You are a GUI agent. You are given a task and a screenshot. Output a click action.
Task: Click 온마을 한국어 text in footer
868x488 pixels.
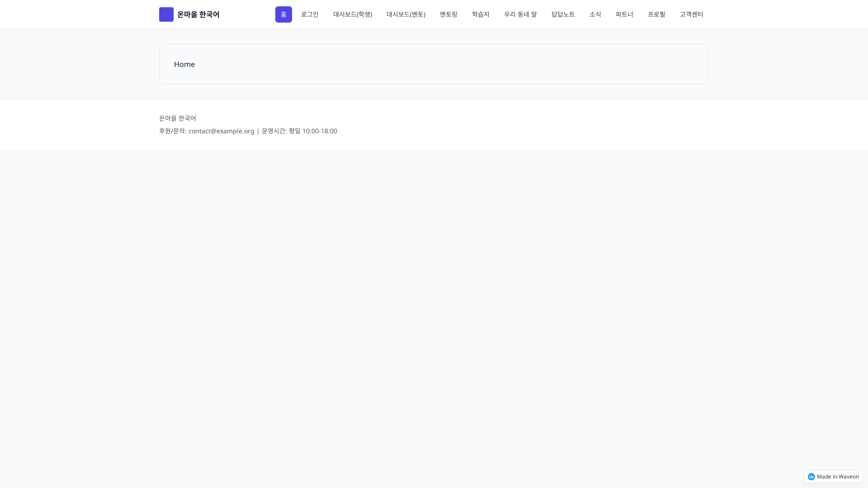177,118
